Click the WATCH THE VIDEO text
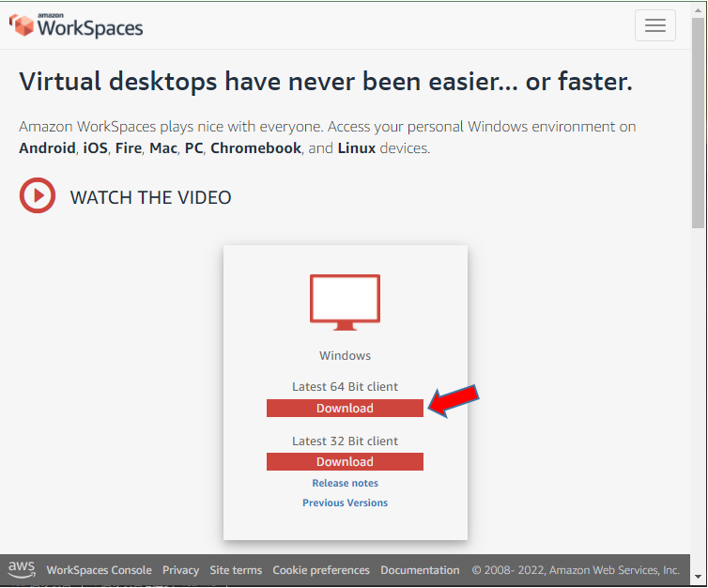708x588 pixels. tap(150, 197)
